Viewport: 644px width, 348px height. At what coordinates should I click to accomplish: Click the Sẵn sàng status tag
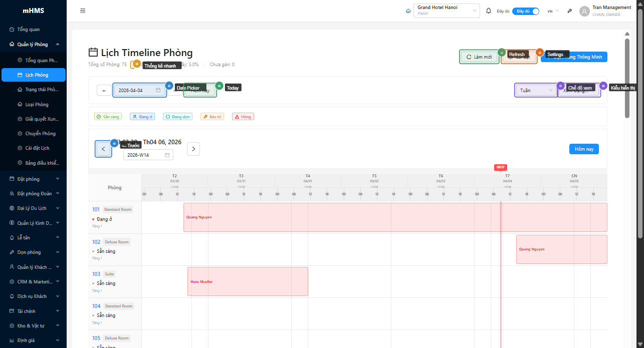coord(108,117)
